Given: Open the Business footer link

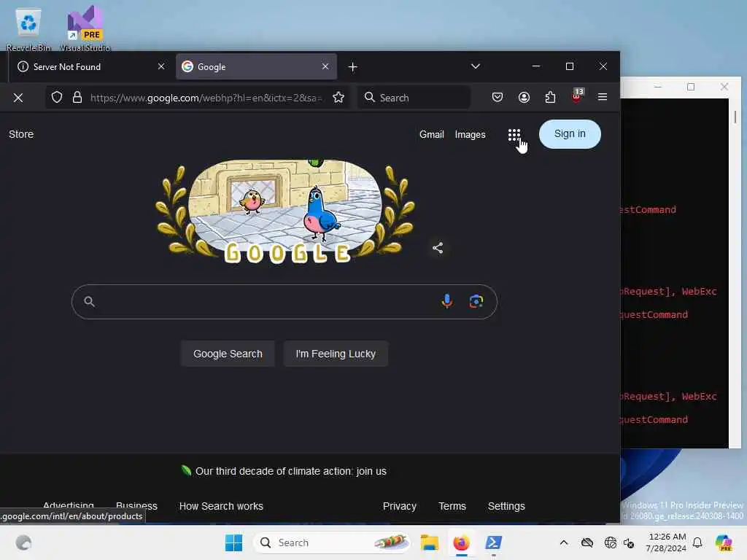Looking at the screenshot, I should tap(136, 505).
